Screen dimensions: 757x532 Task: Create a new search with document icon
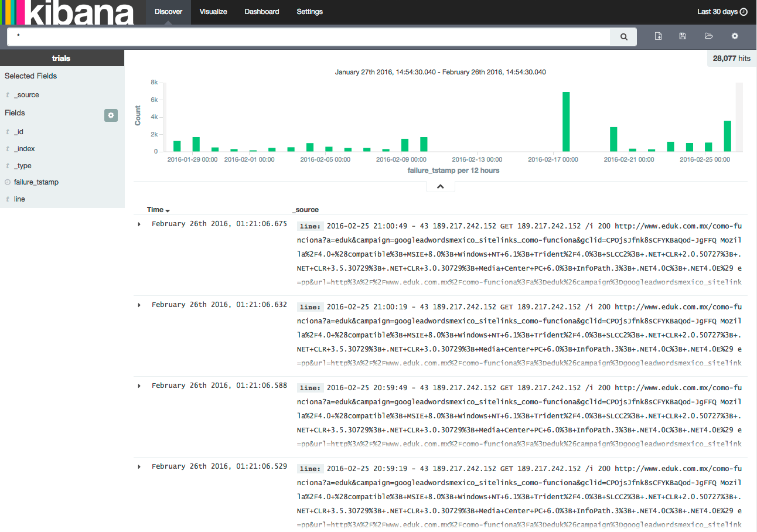[659, 36]
